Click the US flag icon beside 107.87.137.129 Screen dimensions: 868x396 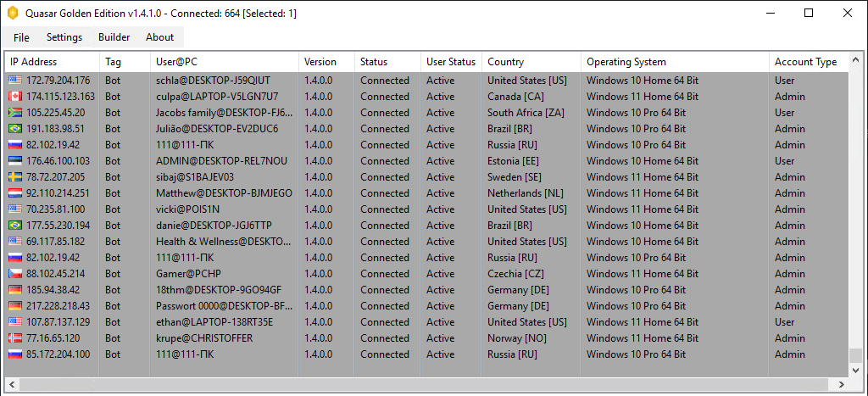click(x=15, y=321)
